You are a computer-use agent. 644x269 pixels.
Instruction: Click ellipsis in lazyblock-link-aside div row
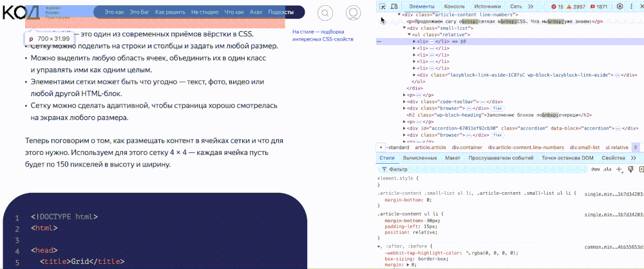(617, 75)
